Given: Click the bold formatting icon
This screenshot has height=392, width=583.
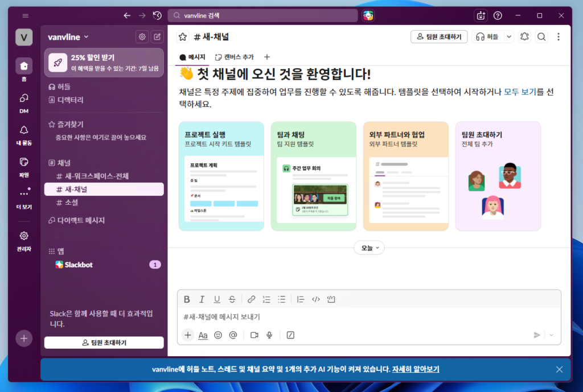Looking at the screenshot, I should point(187,299).
